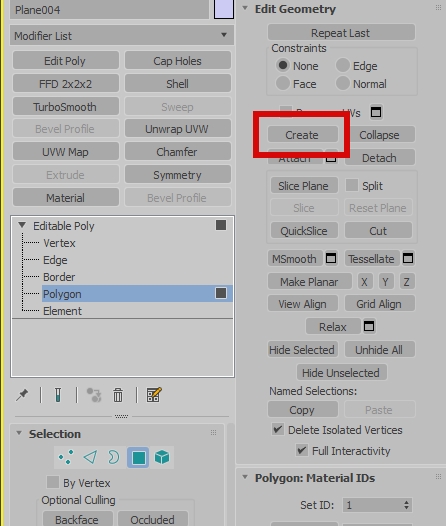Viewport: 446px width, 526px height.
Task: Click the Pin Stack icon
Action: pyautogui.click(x=22, y=395)
